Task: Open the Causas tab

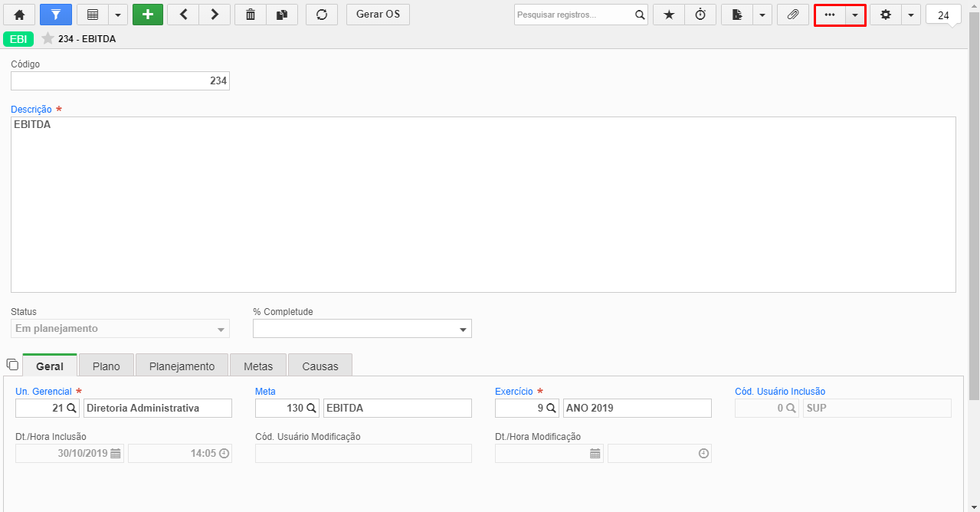Action: tap(320, 366)
